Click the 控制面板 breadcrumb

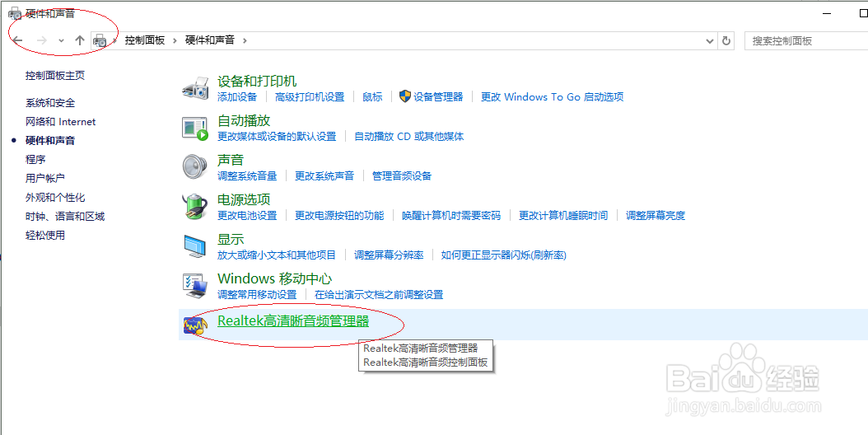tap(145, 40)
